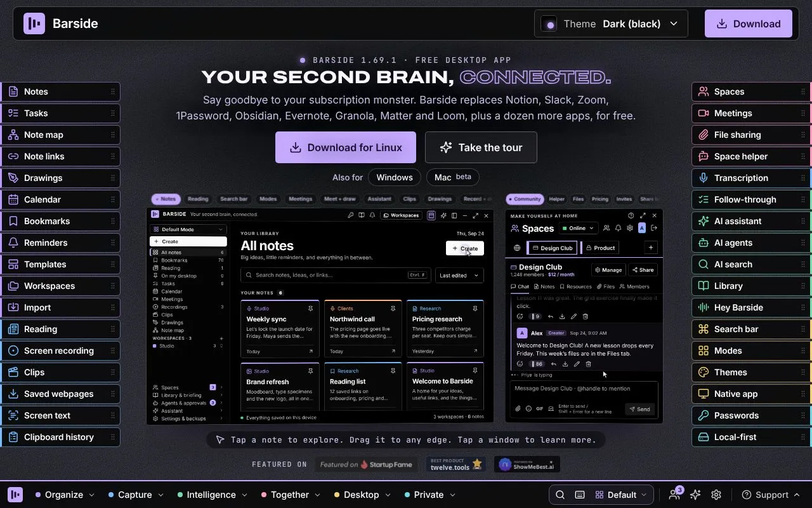Click the Send message button
This screenshot has height=508, width=812.
[x=639, y=409]
